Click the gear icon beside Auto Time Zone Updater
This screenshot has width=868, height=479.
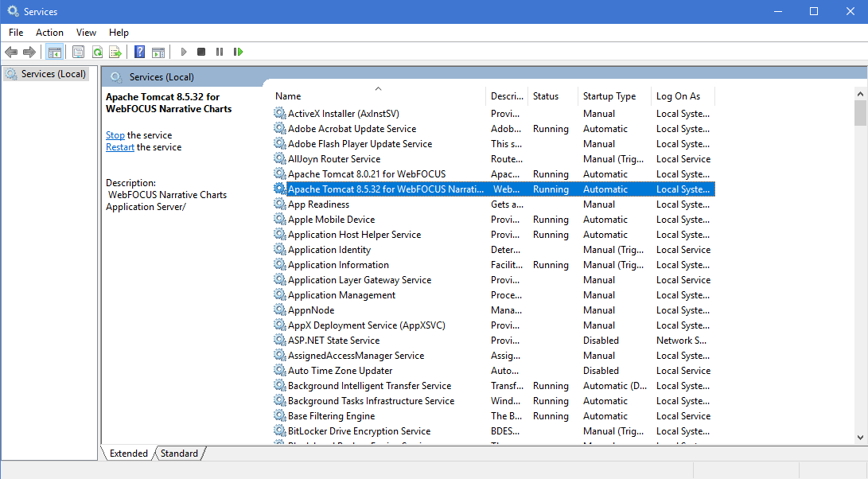click(x=279, y=371)
